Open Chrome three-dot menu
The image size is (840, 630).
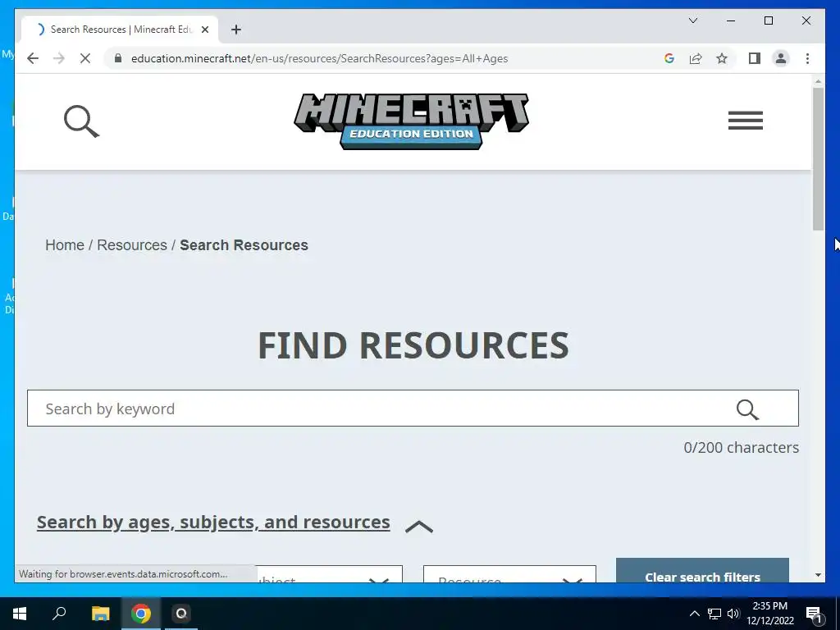807,58
